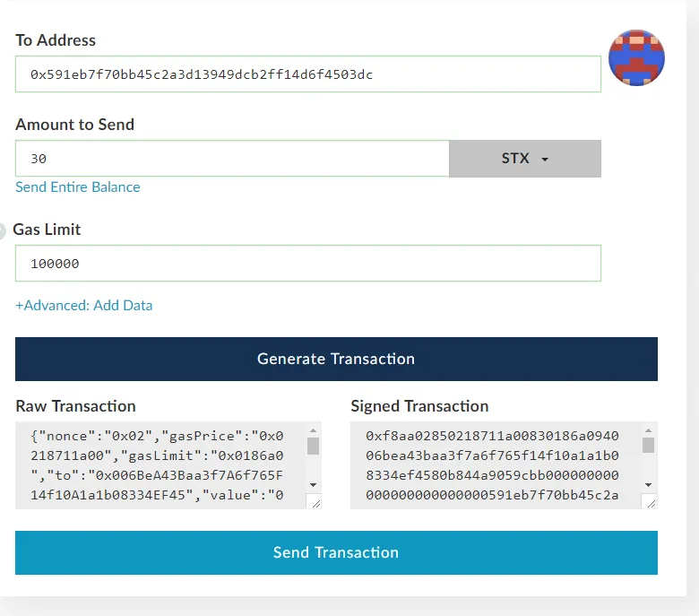Expand Advanced: Add Data section
Viewport: 699px width, 616px height.
point(84,305)
